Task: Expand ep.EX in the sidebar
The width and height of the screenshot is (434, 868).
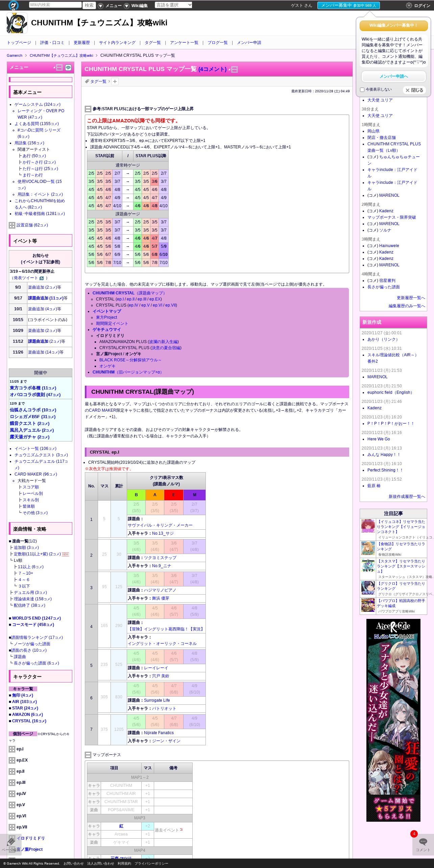Action: (12, 760)
